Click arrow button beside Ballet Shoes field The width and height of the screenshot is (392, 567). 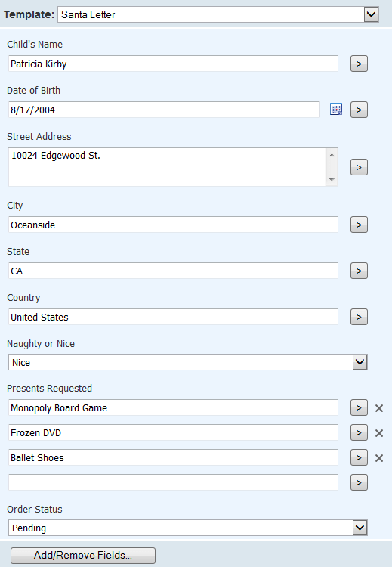pyautogui.click(x=359, y=457)
